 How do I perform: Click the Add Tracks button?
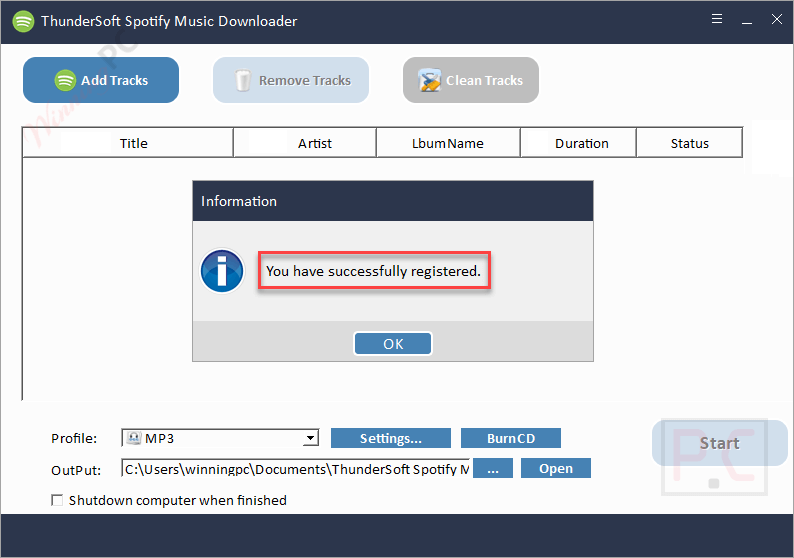[101, 80]
